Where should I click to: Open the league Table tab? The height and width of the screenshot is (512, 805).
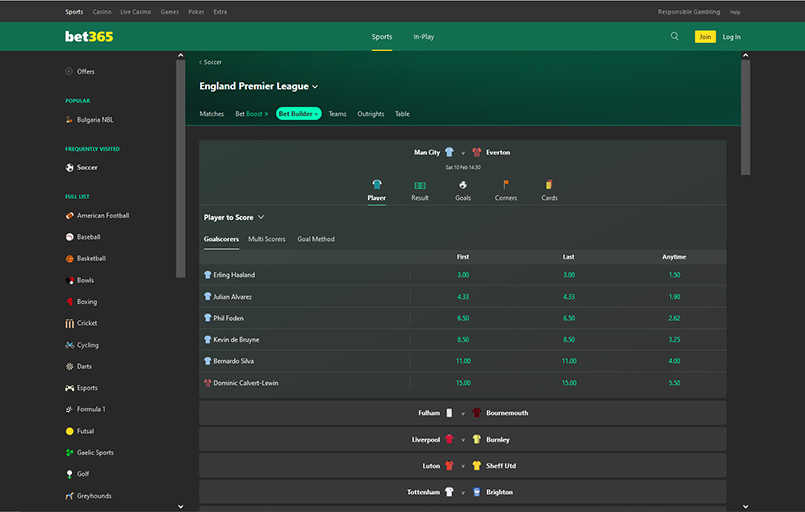coord(402,114)
